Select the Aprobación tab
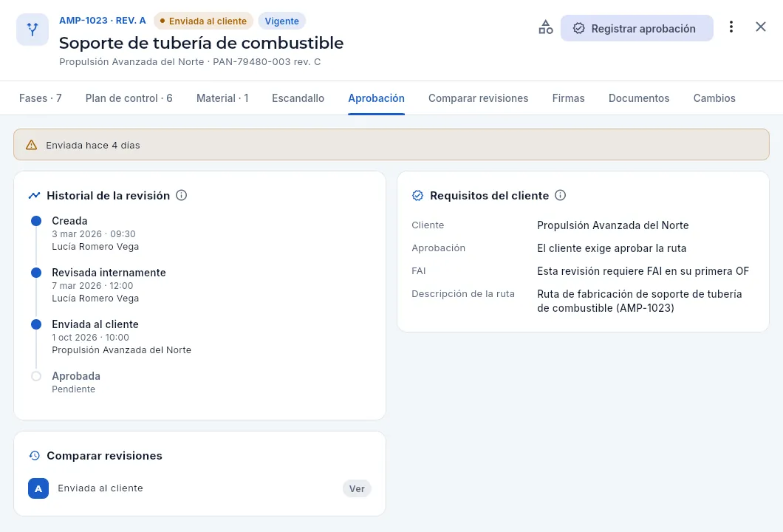783x532 pixels. pos(376,98)
